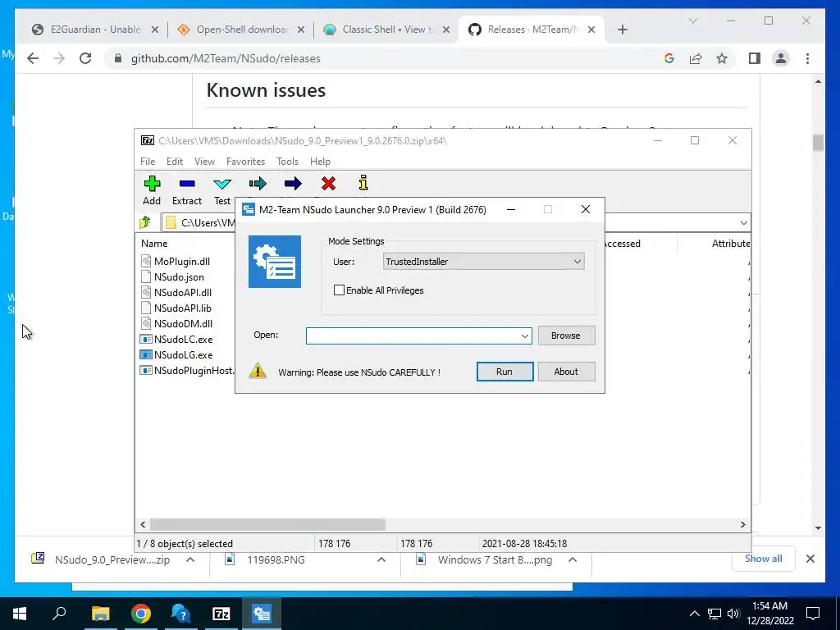Click the site lock icon in address bar
The height and width of the screenshot is (630, 840).
118,58
